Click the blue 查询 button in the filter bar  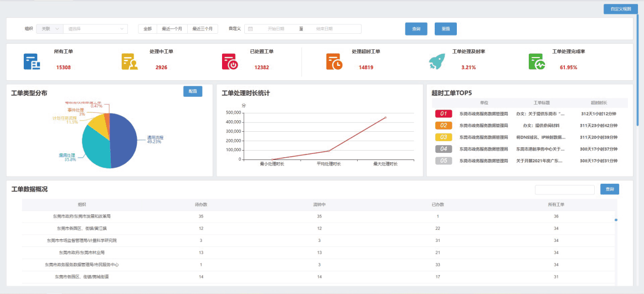pyautogui.click(x=416, y=29)
